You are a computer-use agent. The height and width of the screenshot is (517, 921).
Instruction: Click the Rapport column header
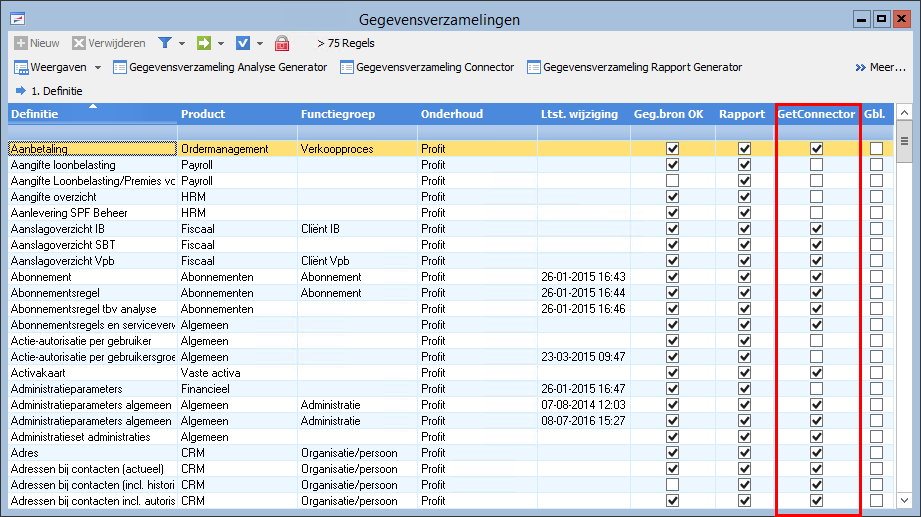coord(745,114)
